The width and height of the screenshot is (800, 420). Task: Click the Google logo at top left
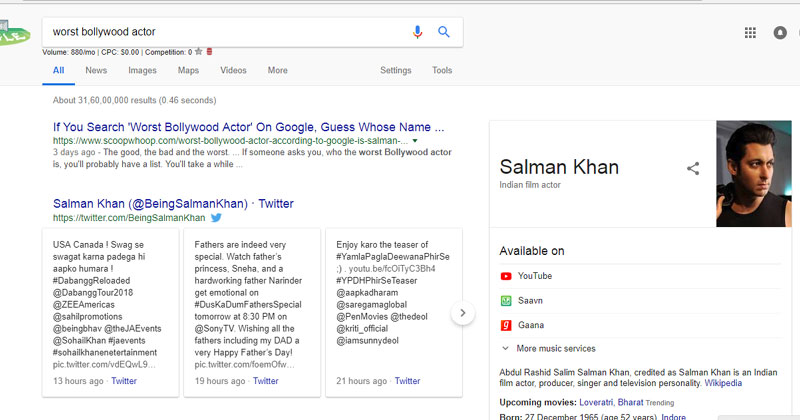(14, 34)
